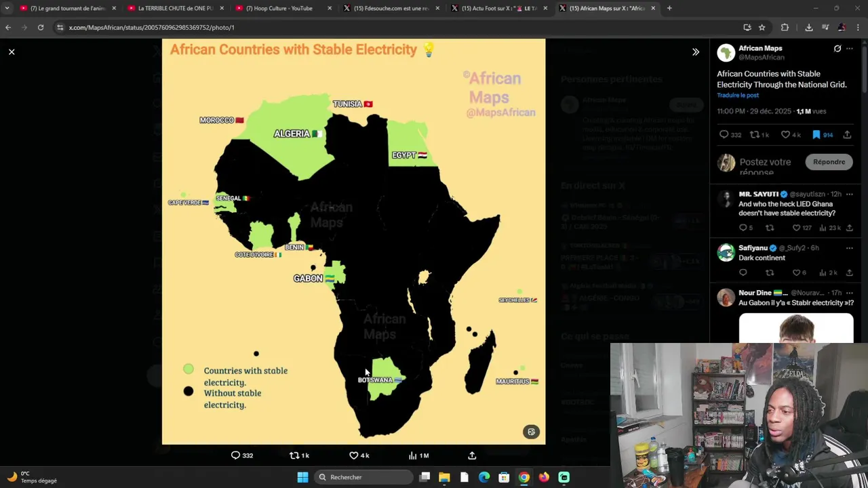Like Safiyanu's reply showing 6
Viewport: 868px width, 488px height.
pos(797,272)
